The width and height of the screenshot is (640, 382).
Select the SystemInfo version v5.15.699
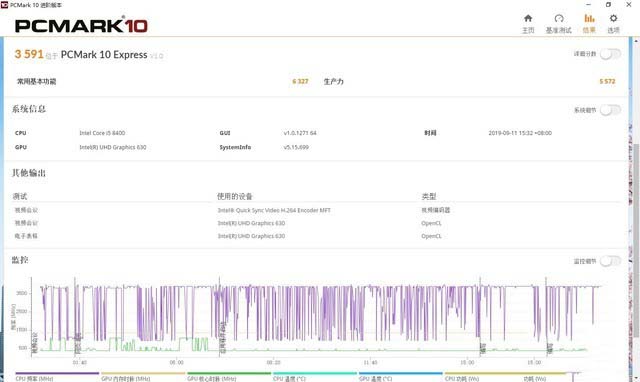coord(296,147)
